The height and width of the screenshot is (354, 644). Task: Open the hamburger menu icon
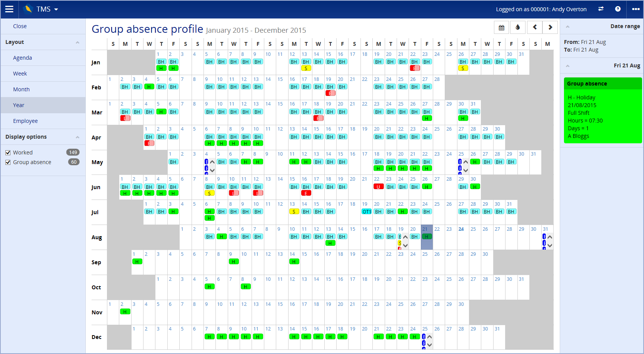pyautogui.click(x=9, y=9)
